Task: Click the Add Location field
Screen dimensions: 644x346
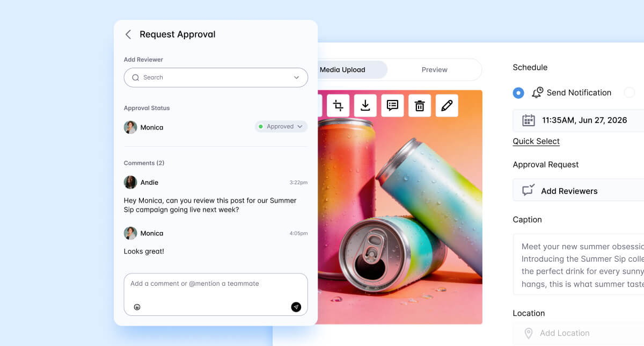Action: click(x=579, y=333)
